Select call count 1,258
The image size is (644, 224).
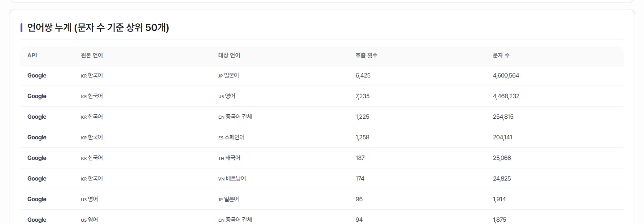[x=362, y=138]
